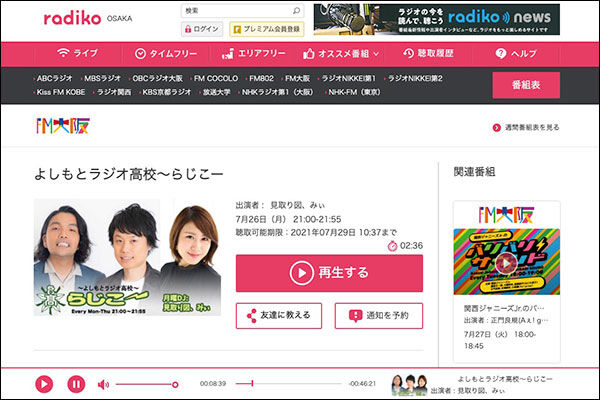This screenshot has height=400, width=600.
Task: Click the radiko logo
Action: point(72,18)
